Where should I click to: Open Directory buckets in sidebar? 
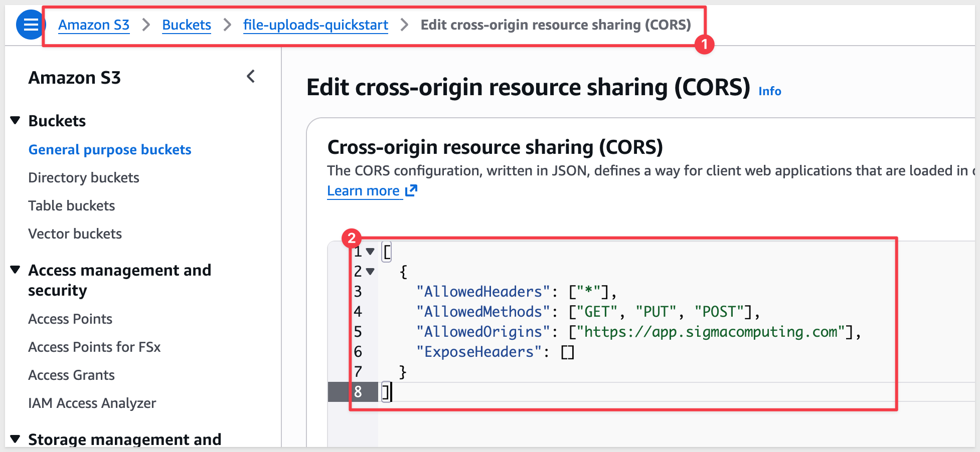[x=84, y=178]
